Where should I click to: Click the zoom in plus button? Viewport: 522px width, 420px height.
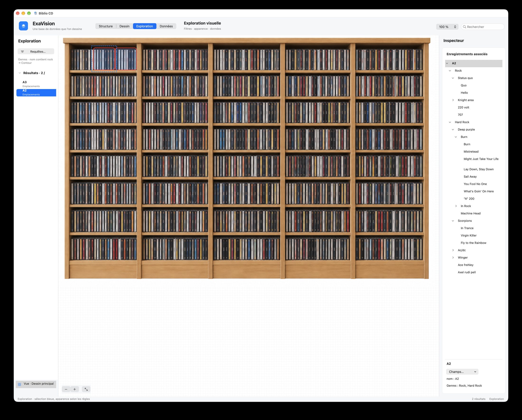click(x=75, y=389)
